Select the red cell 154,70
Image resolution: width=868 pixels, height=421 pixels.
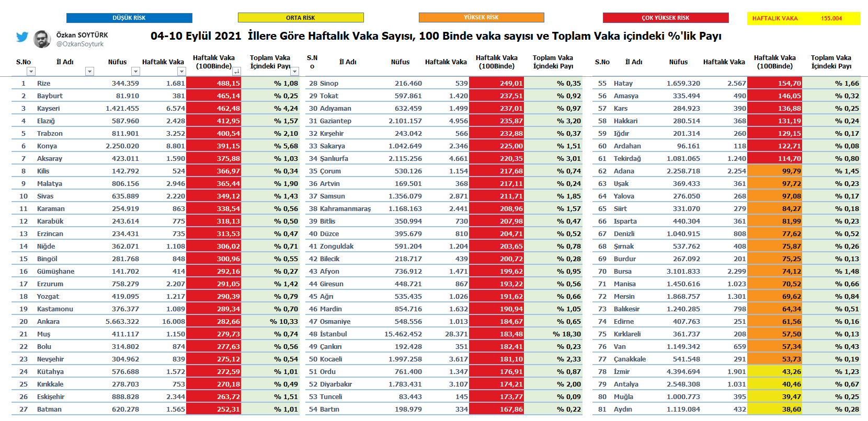775,83
